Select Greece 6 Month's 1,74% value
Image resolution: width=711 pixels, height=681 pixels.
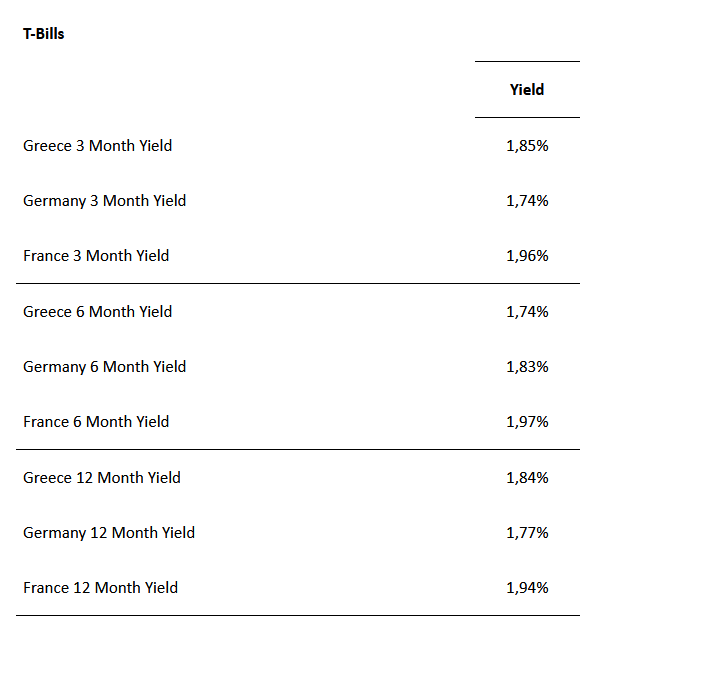click(x=527, y=312)
